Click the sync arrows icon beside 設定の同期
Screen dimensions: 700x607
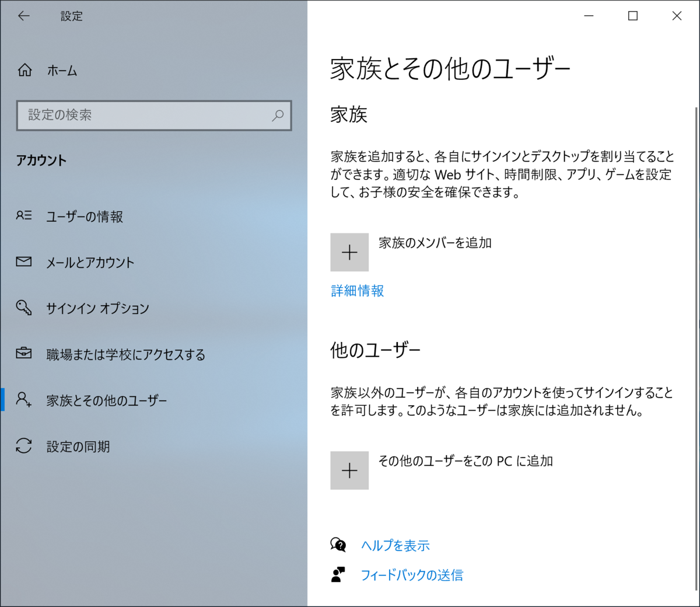(x=23, y=446)
